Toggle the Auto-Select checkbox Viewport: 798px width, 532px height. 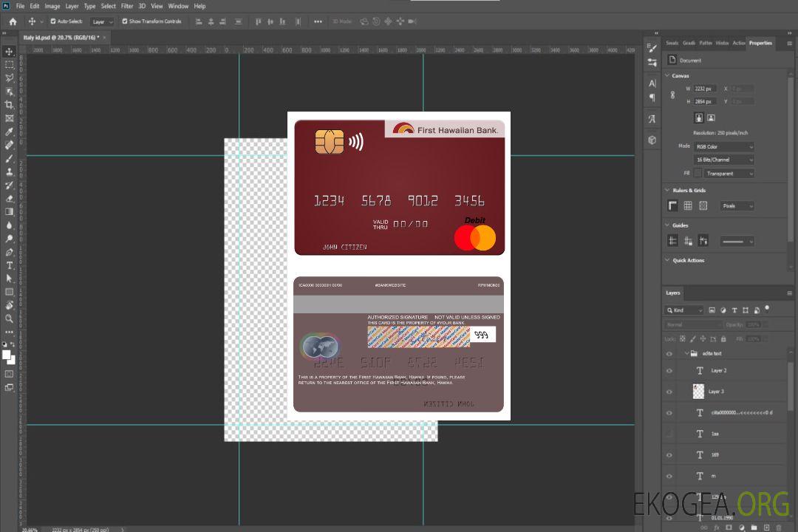[53, 21]
